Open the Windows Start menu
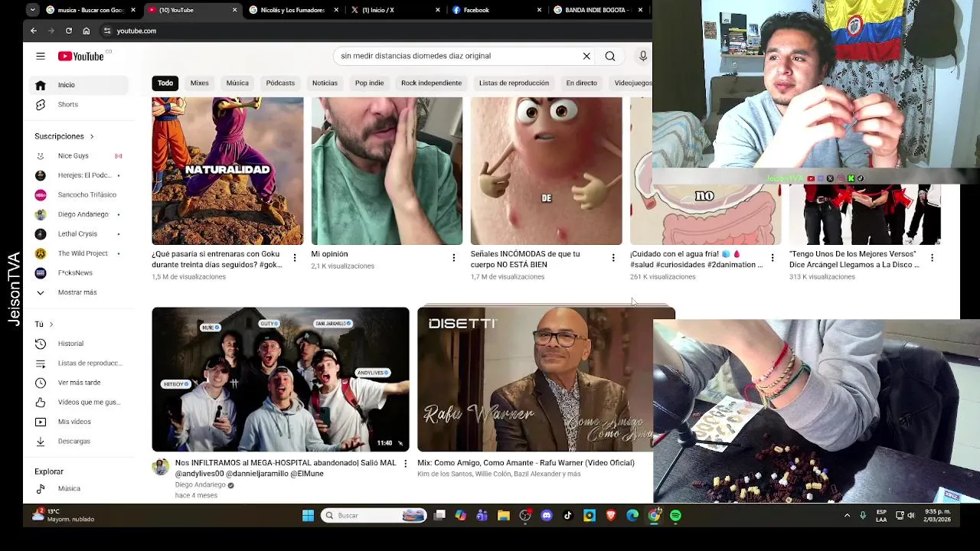The width and height of the screenshot is (980, 551). [308, 516]
